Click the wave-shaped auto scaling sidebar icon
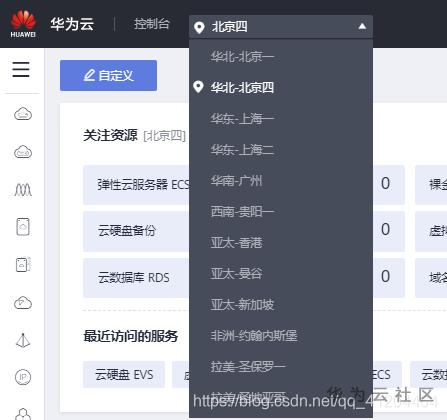 pos(23,190)
